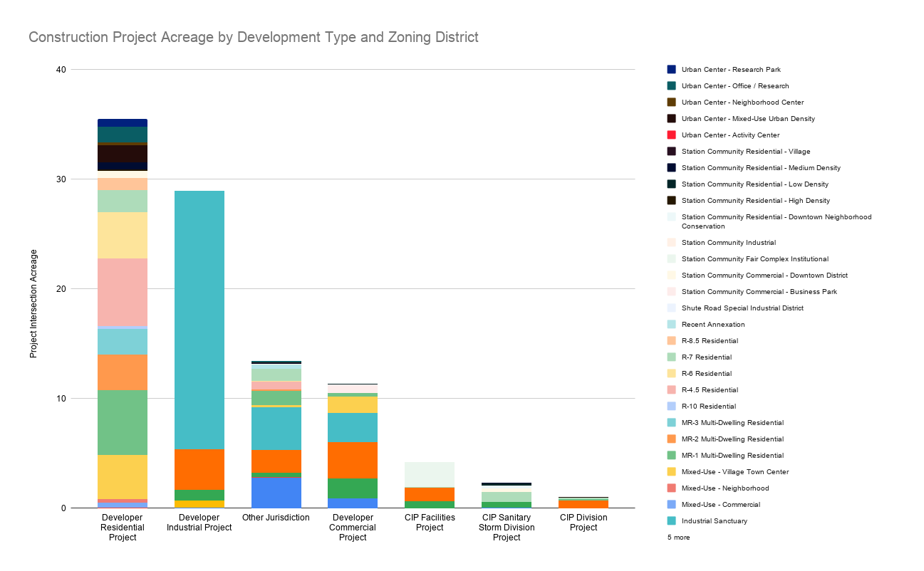Viewport: 924px width, 571px height.
Task: Select 'Station Community Fair Complex Institutional' legend label
Action: (755, 259)
